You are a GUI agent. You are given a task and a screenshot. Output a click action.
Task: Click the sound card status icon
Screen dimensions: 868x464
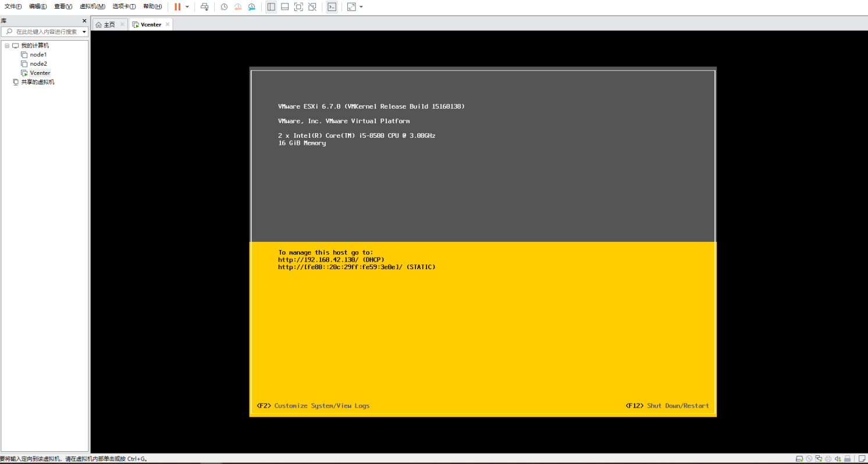pyautogui.click(x=837, y=458)
